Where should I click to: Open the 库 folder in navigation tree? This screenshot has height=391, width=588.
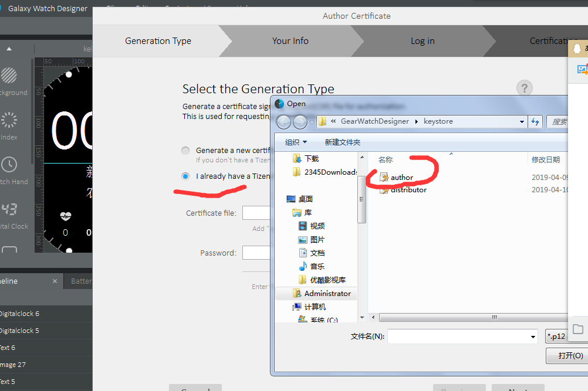(x=307, y=213)
